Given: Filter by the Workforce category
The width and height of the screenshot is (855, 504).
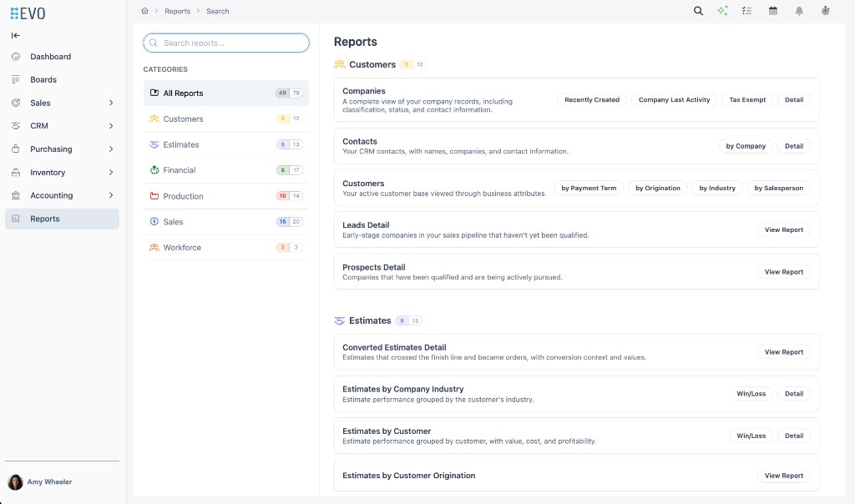Looking at the screenshot, I should click(x=226, y=247).
